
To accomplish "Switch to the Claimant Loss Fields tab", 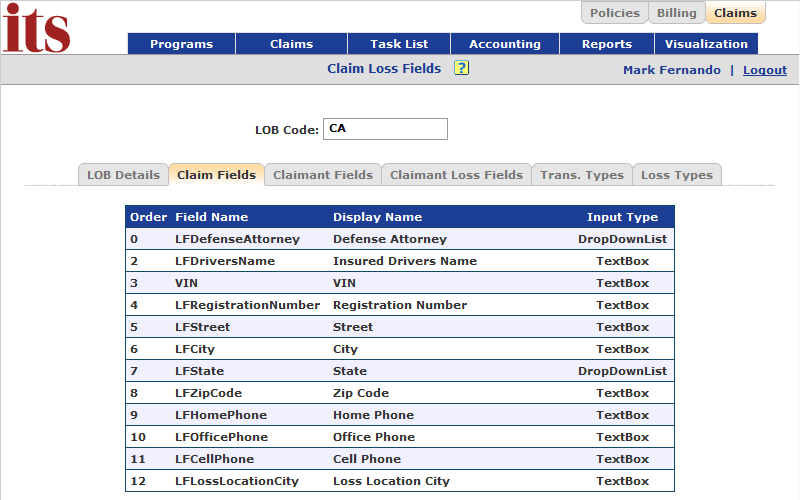I will click(457, 174).
